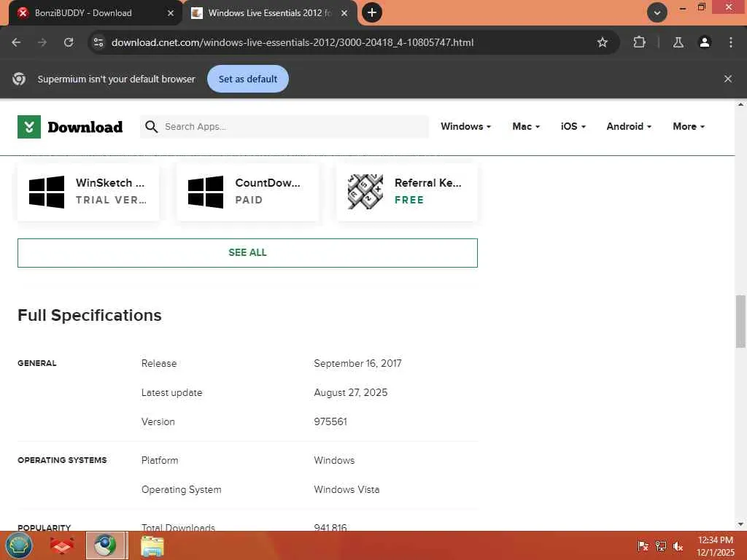Expand the Windows dropdown menu

click(465, 127)
